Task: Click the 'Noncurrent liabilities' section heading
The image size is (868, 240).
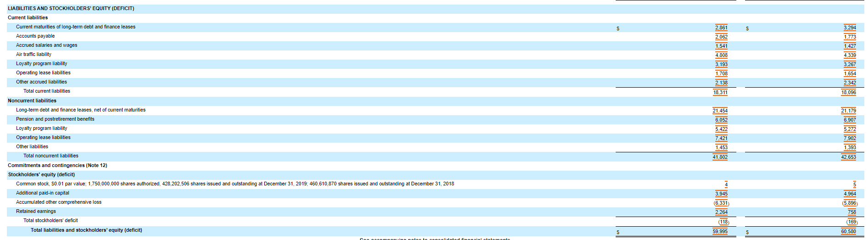Action: point(32,100)
